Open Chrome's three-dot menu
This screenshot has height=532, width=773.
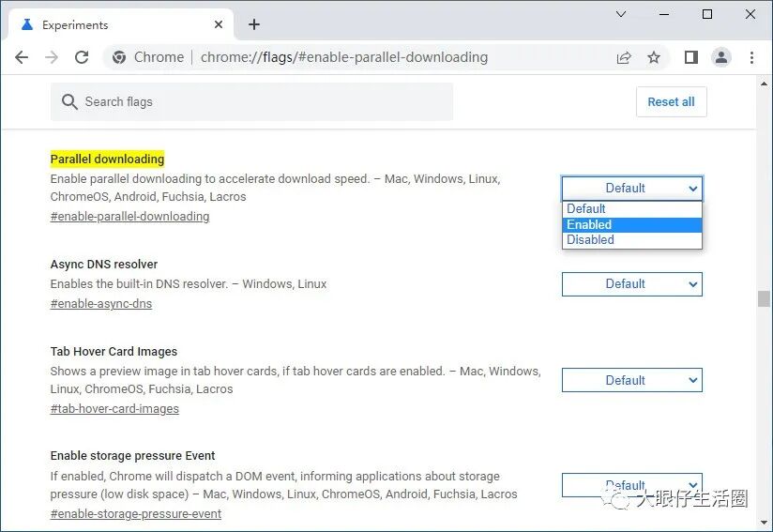tap(751, 57)
